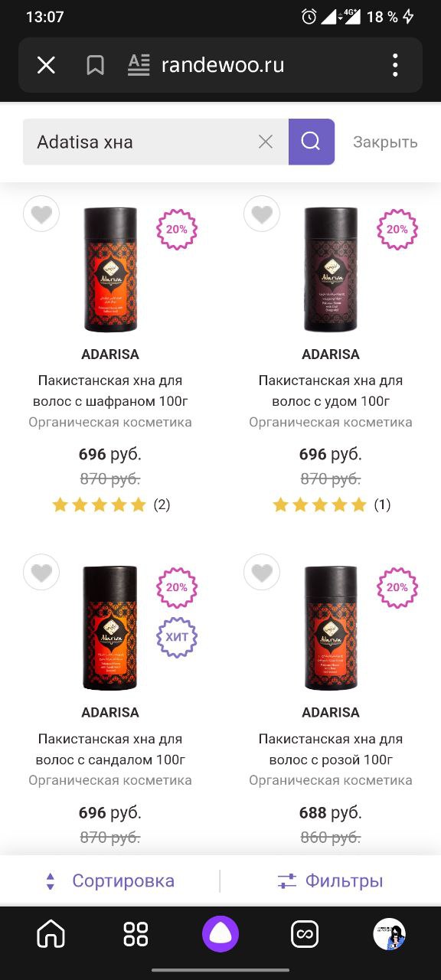Favorite the sandalwood henna with heart
441x980 pixels.
(x=41, y=573)
